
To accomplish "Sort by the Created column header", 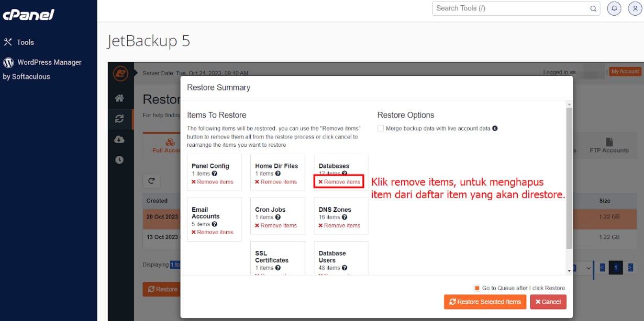I will tap(157, 201).
